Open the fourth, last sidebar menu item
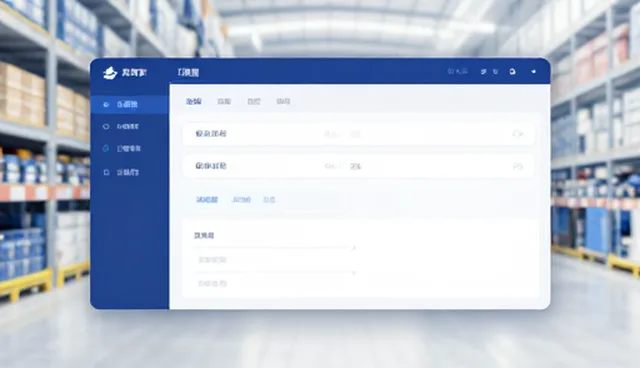The width and height of the screenshot is (640, 368). (129, 172)
